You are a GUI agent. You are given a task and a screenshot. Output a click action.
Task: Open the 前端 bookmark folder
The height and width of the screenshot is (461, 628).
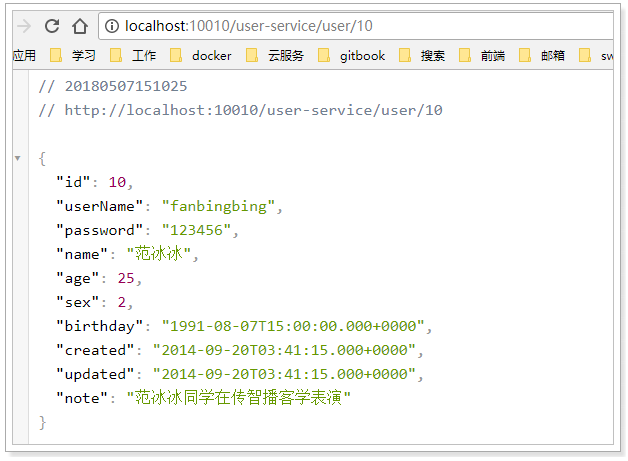pos(482,55)
